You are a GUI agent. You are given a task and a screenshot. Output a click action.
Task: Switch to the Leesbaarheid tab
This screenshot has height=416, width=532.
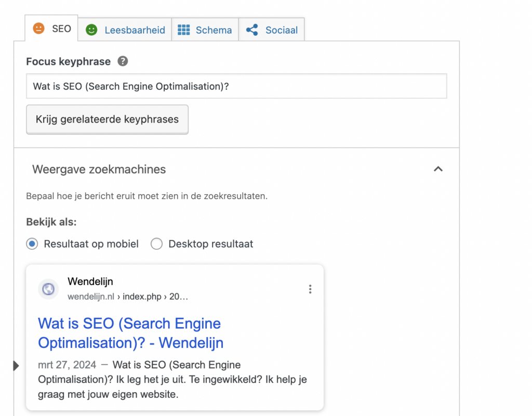(125, 30)
